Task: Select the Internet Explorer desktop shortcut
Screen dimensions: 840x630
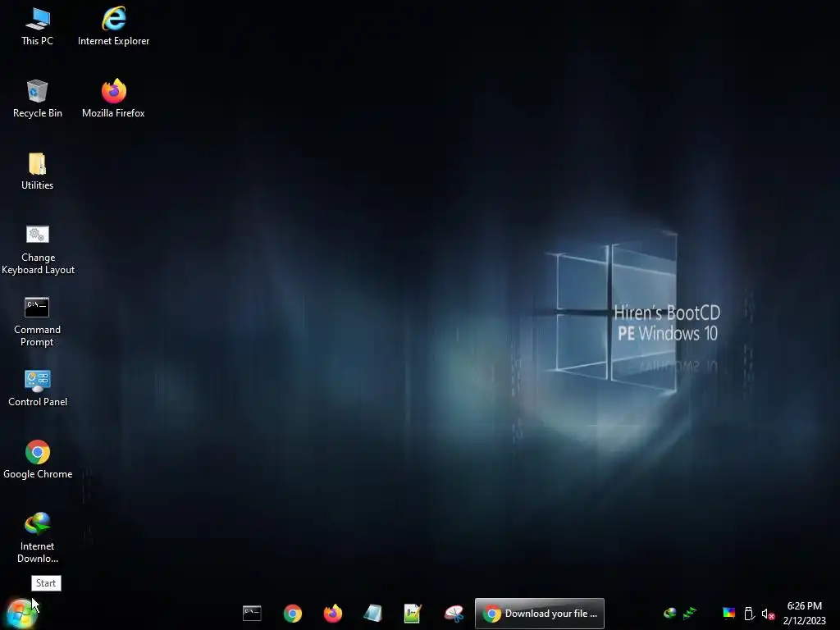Action: [113, 27]
